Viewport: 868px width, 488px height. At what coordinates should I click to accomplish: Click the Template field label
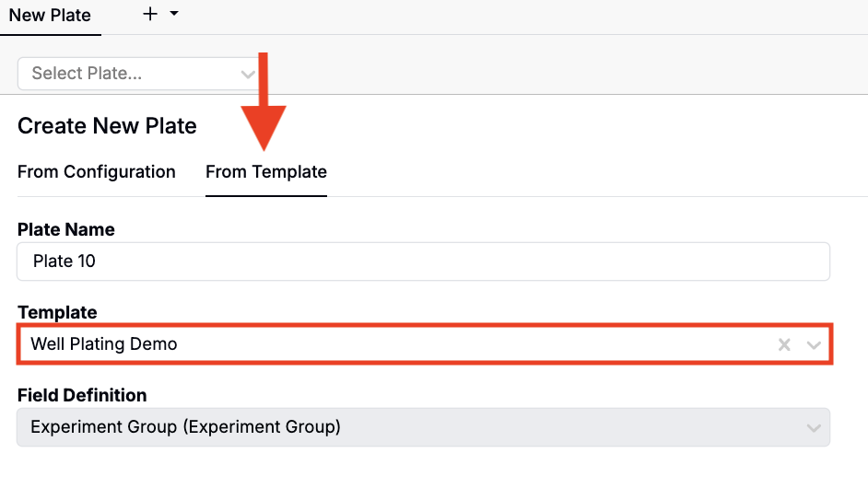[x=57, y=313]
